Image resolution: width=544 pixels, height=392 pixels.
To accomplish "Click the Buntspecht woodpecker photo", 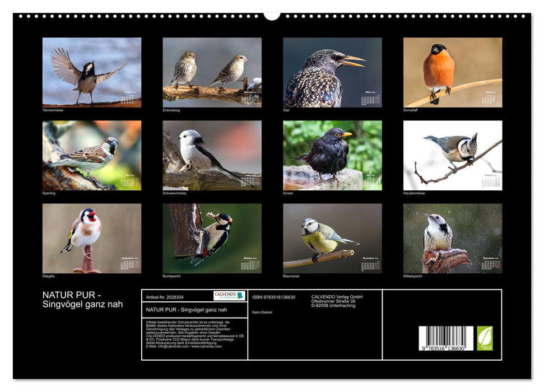I will [x=211, y=238].
